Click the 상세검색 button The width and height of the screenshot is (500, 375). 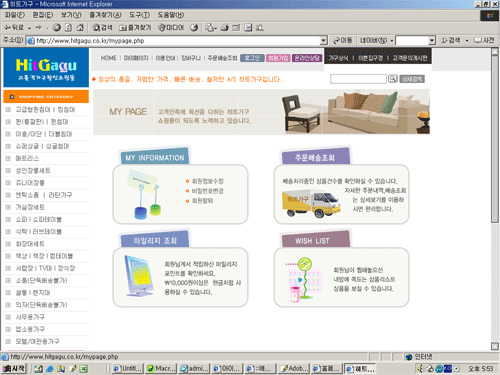pos(412,79)
